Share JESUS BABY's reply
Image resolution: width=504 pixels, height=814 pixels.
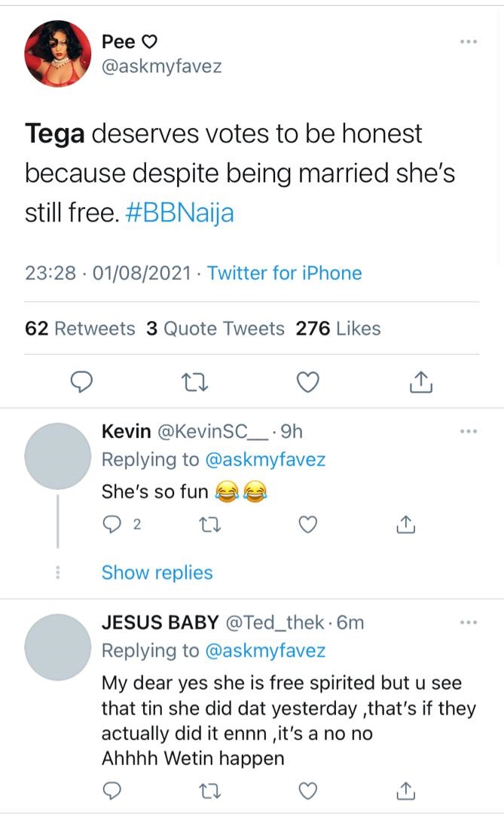click(405, 790)
